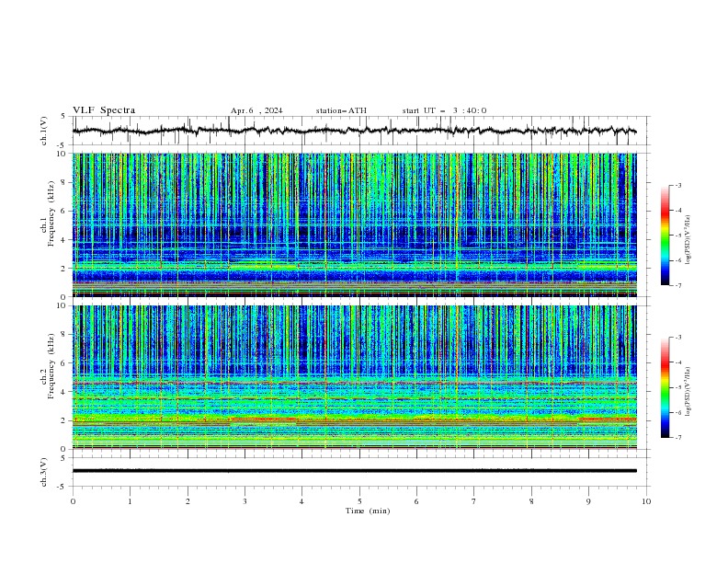The height and width of the screenshot is (563, 728).
Task: Click the "8" minute Time axis label
Action: (x=531, y=501)
